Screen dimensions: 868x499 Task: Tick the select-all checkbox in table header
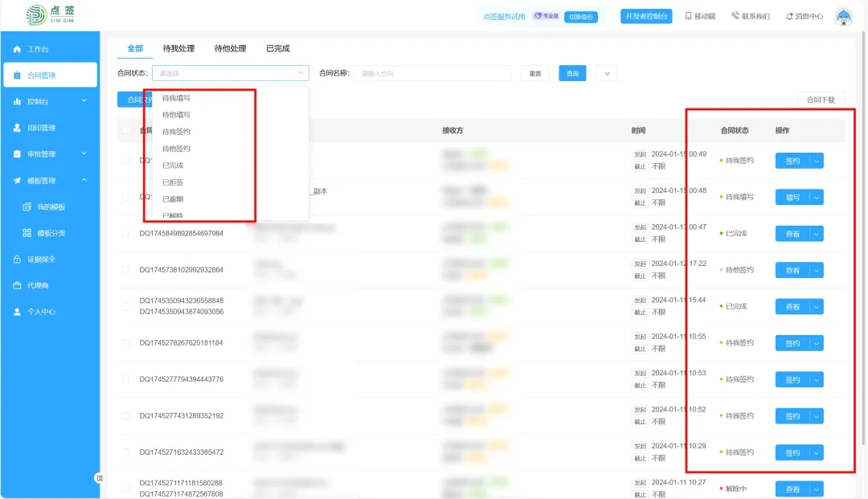click(125, 130)
